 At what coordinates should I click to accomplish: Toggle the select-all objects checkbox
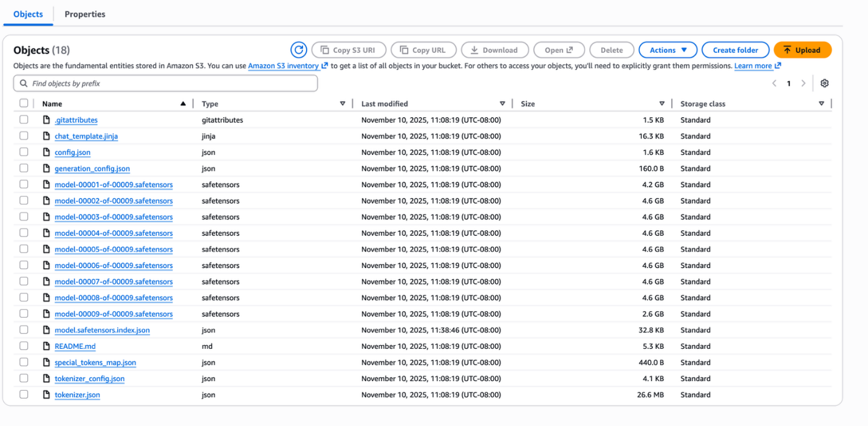tap(24, 103)
